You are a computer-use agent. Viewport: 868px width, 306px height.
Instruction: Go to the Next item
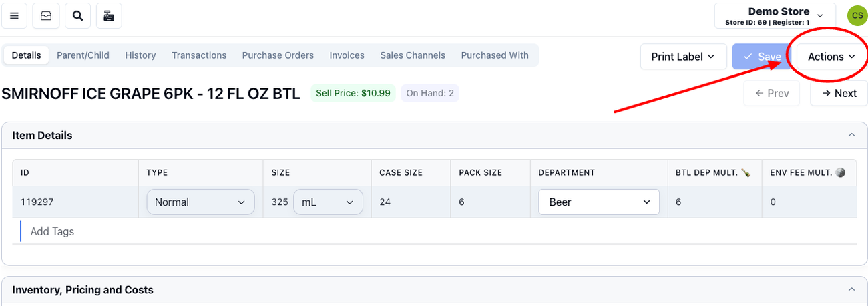point(839,94)
